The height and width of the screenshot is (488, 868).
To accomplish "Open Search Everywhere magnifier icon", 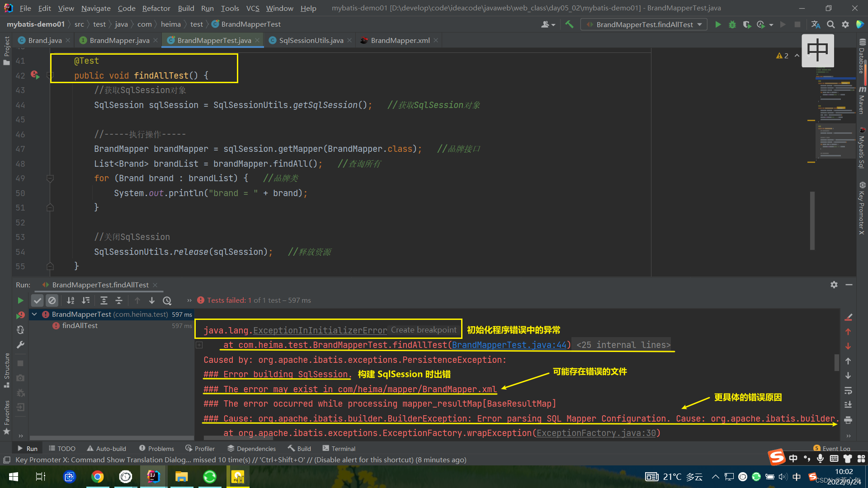I will (x=830, y=24).
